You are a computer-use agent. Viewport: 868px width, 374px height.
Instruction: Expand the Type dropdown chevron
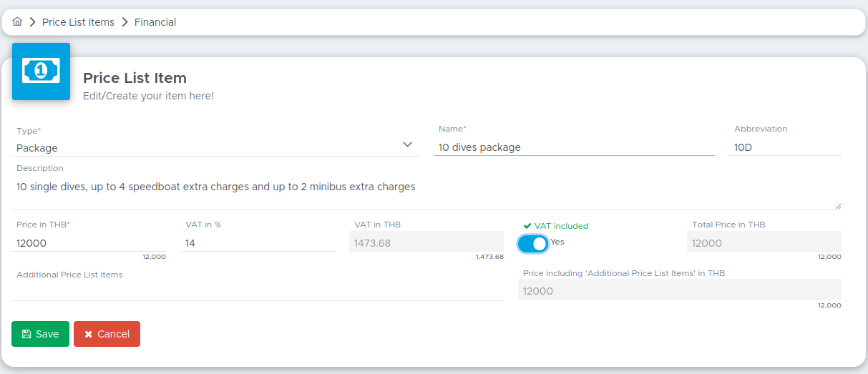tap(407, 144)
